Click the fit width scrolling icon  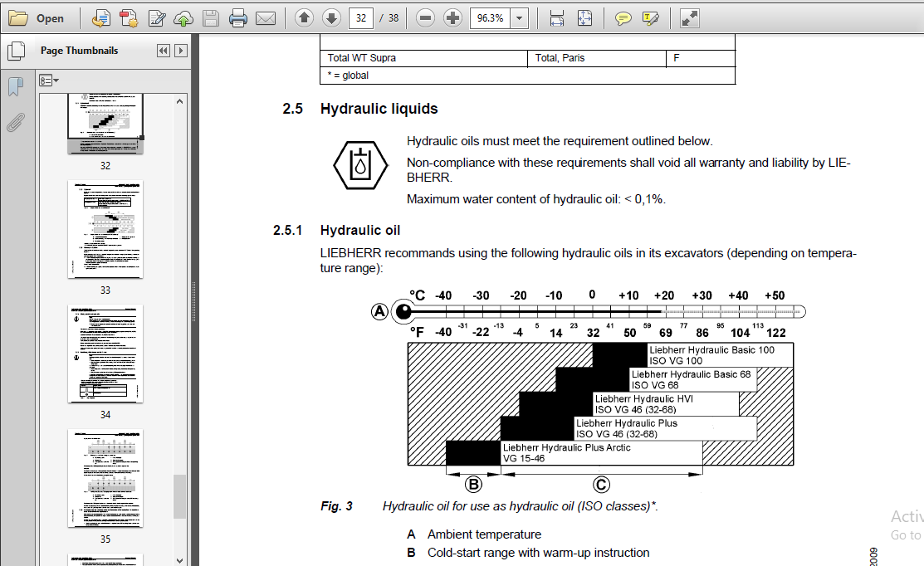(556, 18)
